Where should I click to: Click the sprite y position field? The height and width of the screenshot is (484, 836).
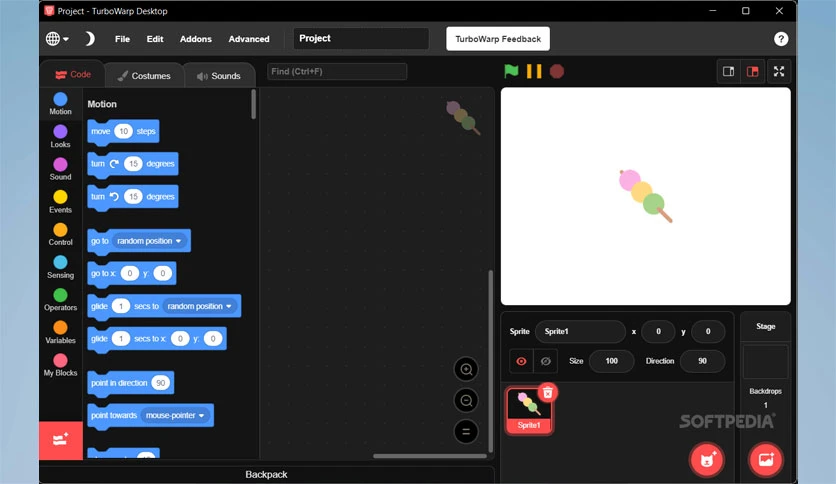point(708,332)
